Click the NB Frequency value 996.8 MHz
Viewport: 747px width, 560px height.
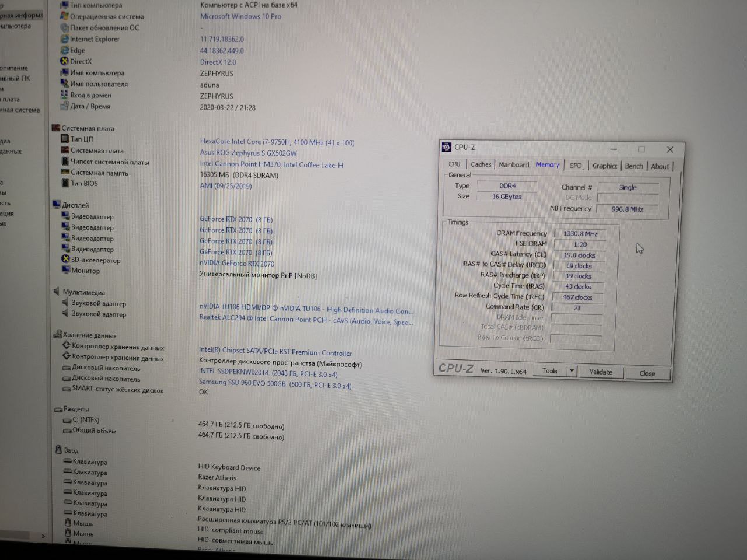coord(627,209)
